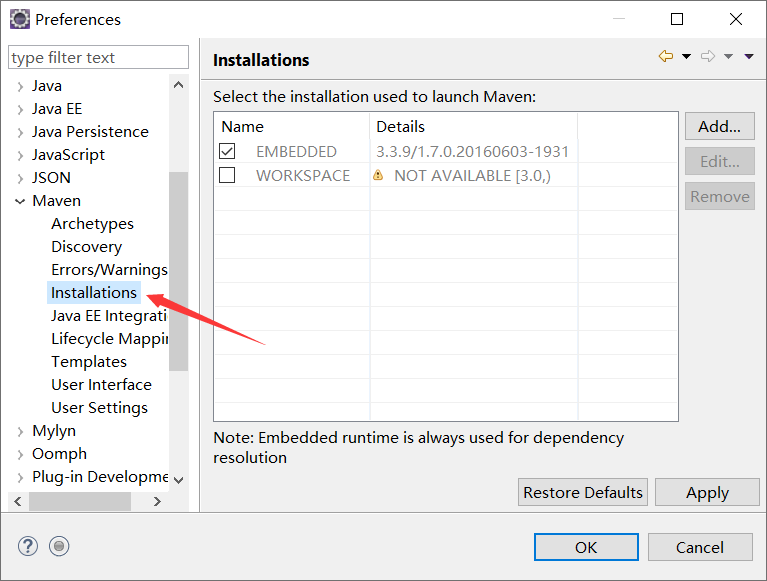Check the WORKSPACE installation checkbox
This screenshot has height=581, width=767.
227,175
